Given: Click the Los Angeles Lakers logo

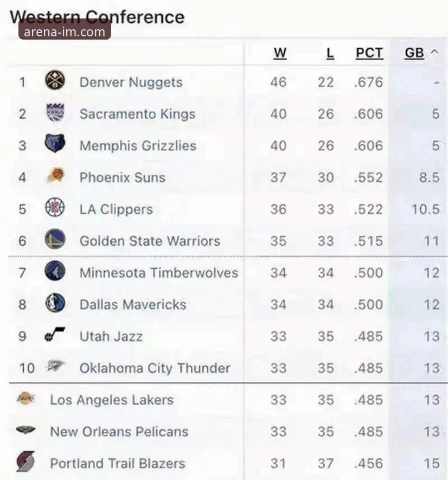Looking at the screenshot, I should point(25,400).
